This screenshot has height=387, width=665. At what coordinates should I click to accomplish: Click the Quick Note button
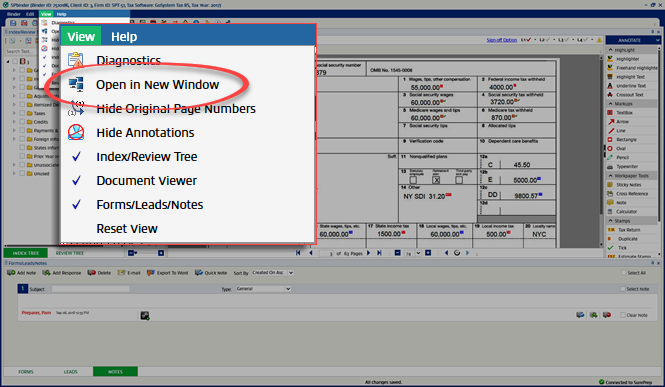coord(211,273)
